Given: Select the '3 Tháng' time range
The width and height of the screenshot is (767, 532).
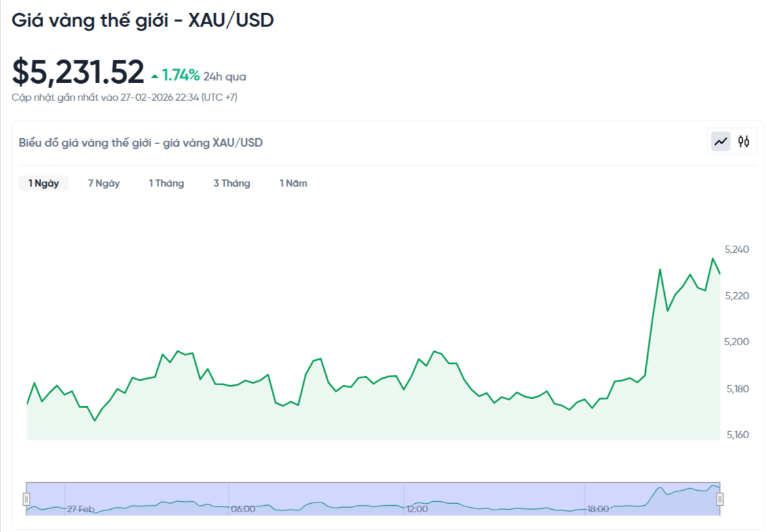Looking at the screenshot, I should [x=232, y=183].
